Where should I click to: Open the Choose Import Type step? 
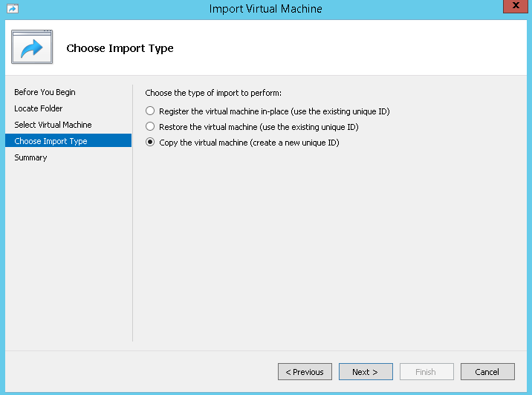pyautogui.click(x=68, y=140)
